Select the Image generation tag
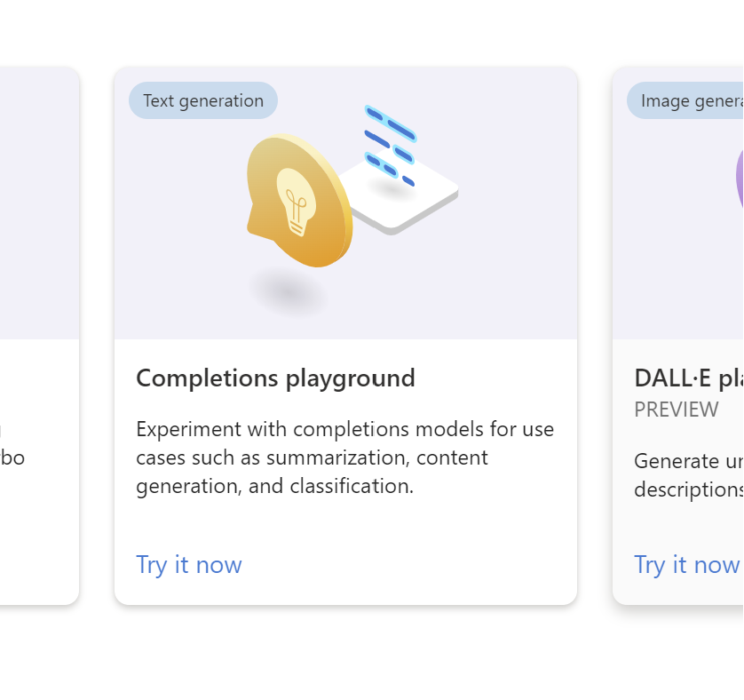Screen dimensions: 744x700 point(685,100)
